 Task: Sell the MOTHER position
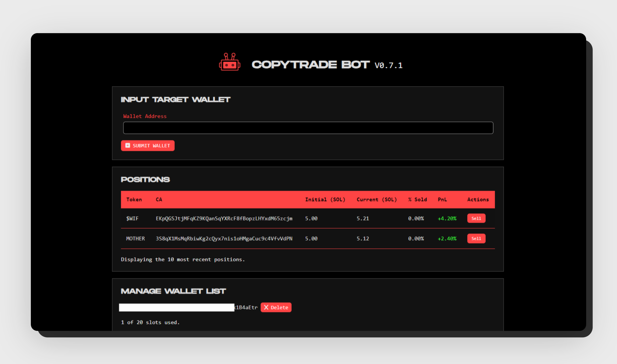pyautogui.click(x=476, y=239)
